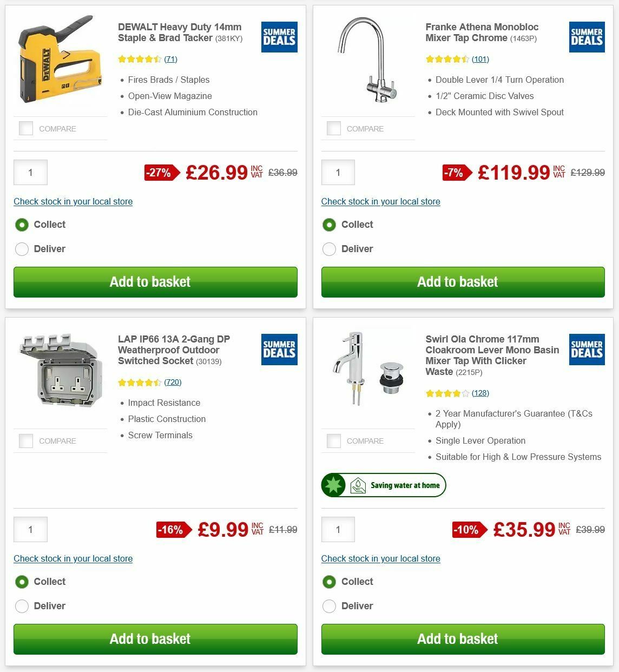Click the Summer Deals badge on Franke mixer tap
The image size is (619, 672).
click(x=587, y=37)
